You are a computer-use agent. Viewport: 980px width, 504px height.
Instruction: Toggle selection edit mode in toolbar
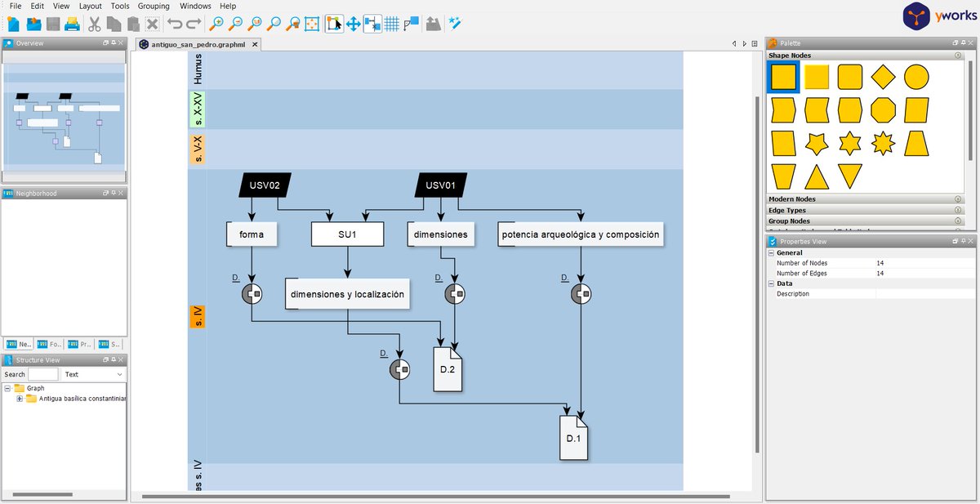point(334,24)
